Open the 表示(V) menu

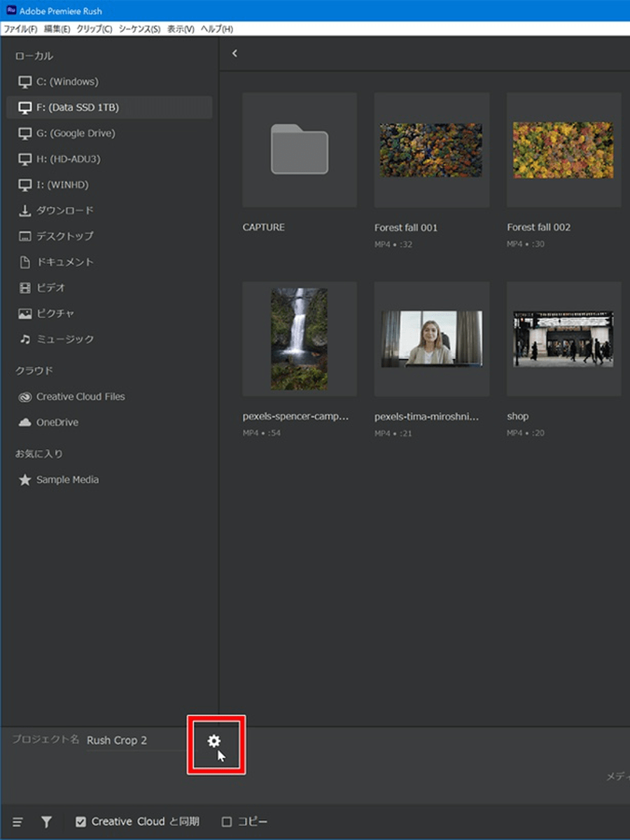pos(181,29)
